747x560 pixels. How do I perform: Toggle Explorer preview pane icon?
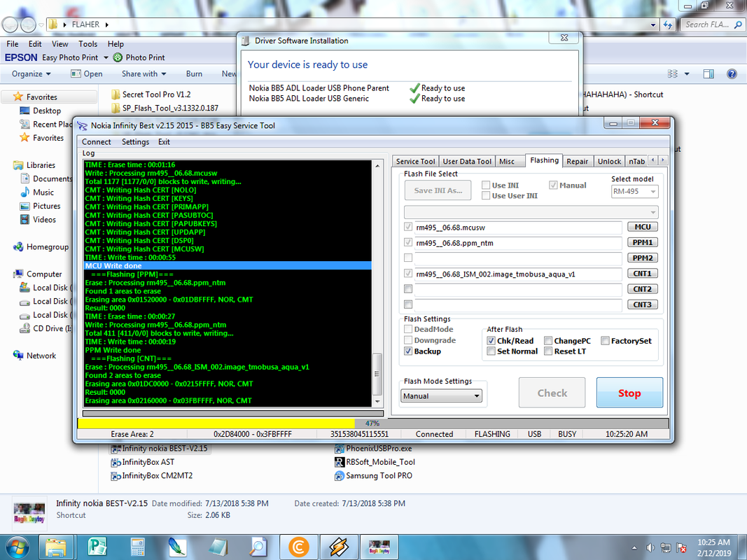click(x=708, y=73)
